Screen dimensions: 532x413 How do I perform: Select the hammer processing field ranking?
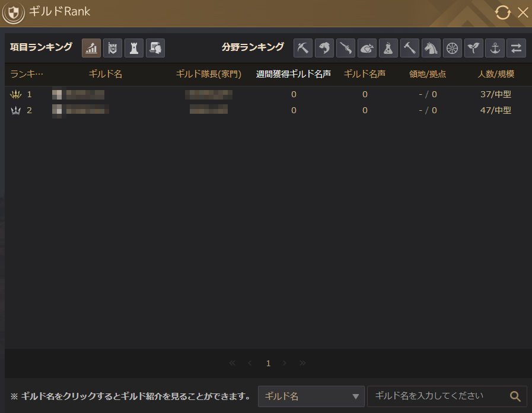[x=410, y=48]
